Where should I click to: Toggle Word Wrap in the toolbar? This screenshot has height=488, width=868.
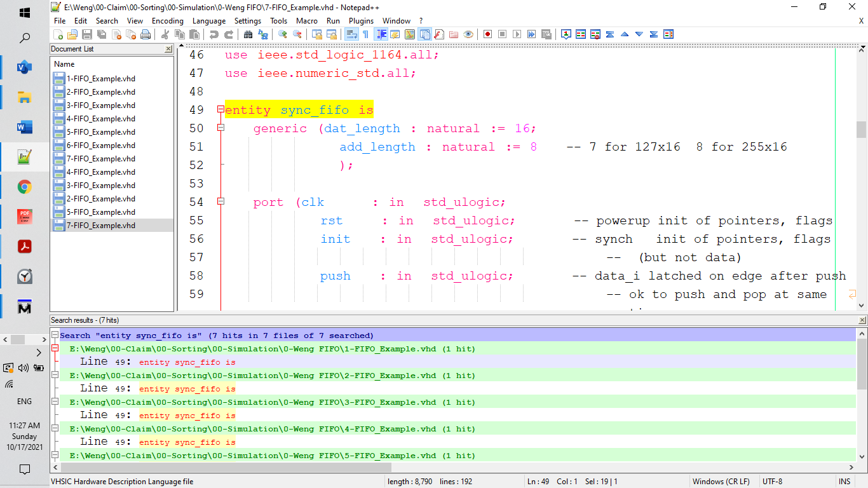(351, 34)
